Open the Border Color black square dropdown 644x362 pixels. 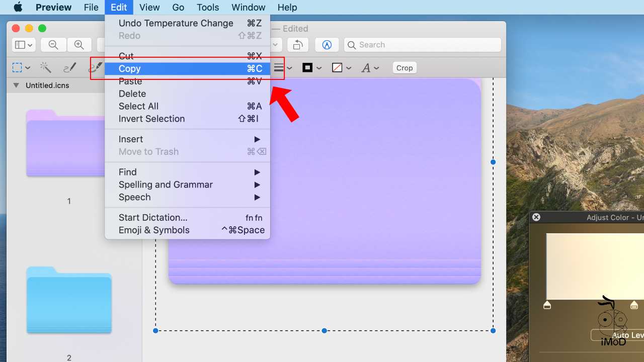(311, 68)
